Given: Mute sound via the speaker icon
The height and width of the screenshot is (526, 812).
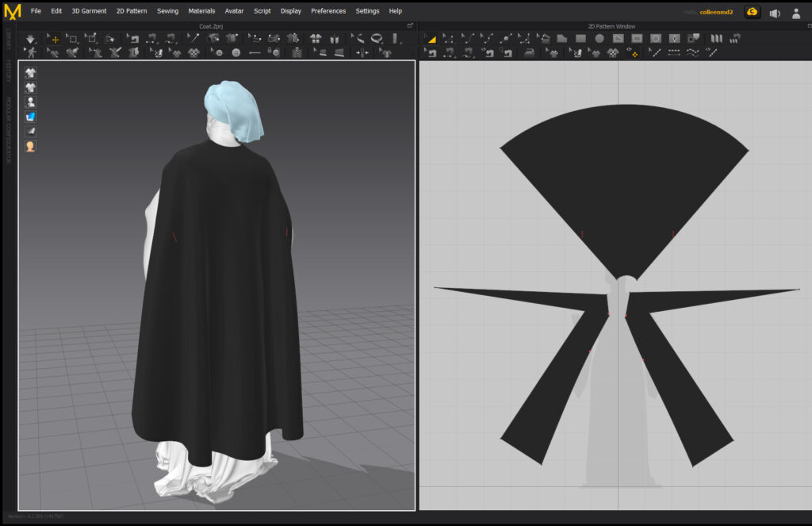Looking at the screenshot, I should coord(776,11).
